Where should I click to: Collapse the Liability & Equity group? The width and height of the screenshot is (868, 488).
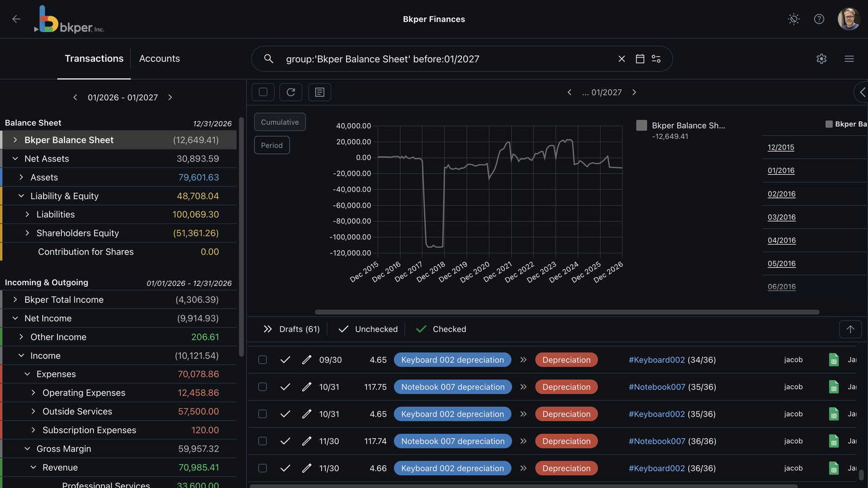pos(21,196)
